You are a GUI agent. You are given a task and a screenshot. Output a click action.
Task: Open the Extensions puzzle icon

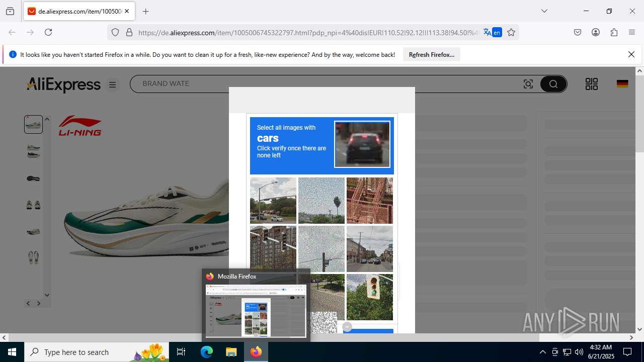coord(614,32)
